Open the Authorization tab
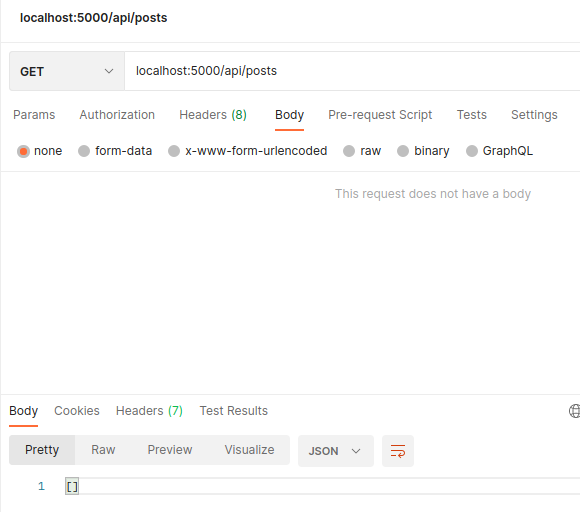 [x=117, y=115]
